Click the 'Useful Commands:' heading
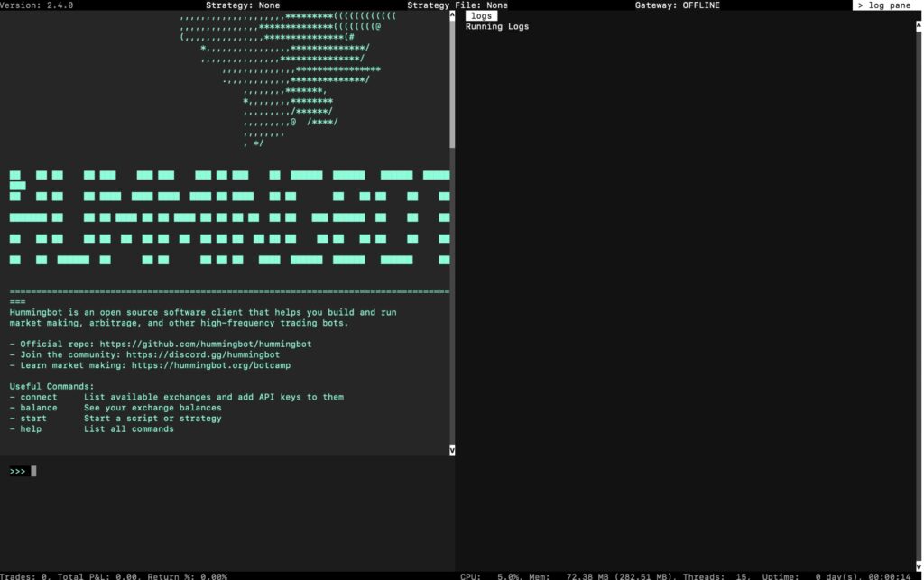The width and height of the screenshot is (924, 580). click(x=51, y=386)
